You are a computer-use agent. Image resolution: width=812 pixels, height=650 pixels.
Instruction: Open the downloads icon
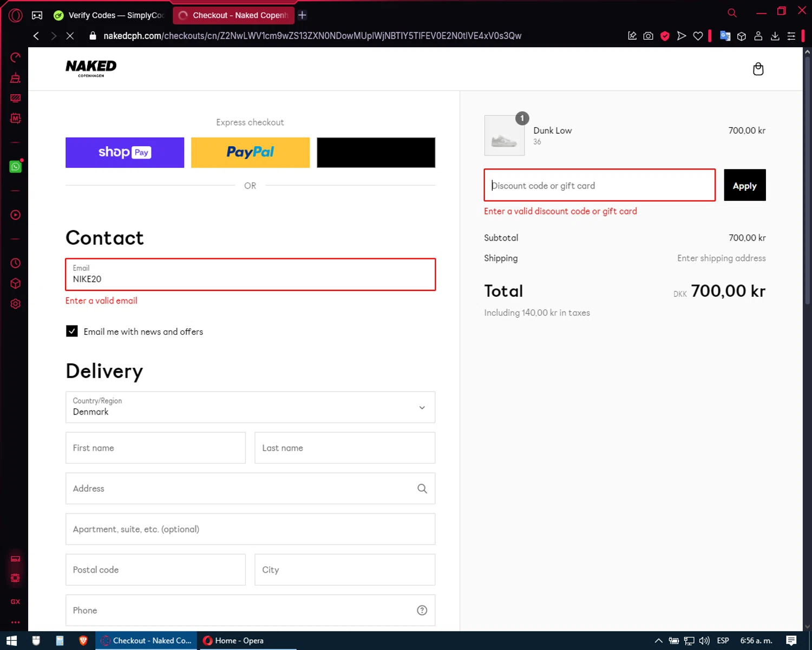click(x=775, y=36)
